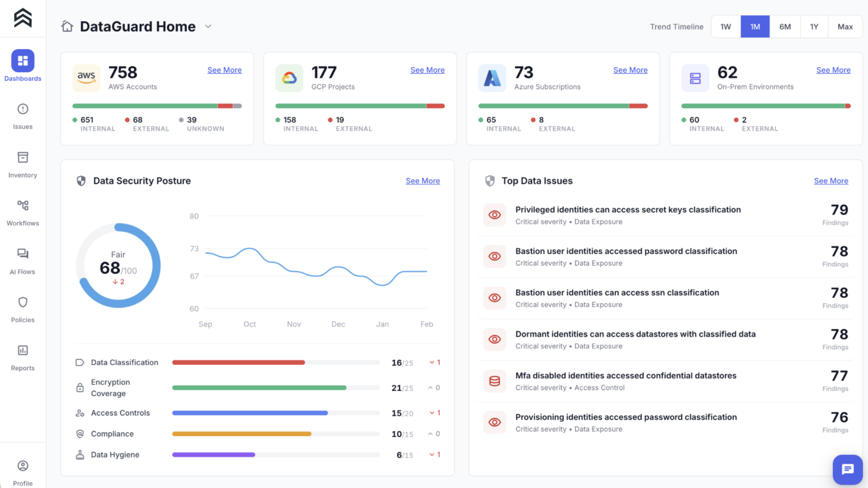Viewport: 868px width, 488px height.
Task: Click the Encryption Coverage green progress bar
Action: (x=259, y=388)
